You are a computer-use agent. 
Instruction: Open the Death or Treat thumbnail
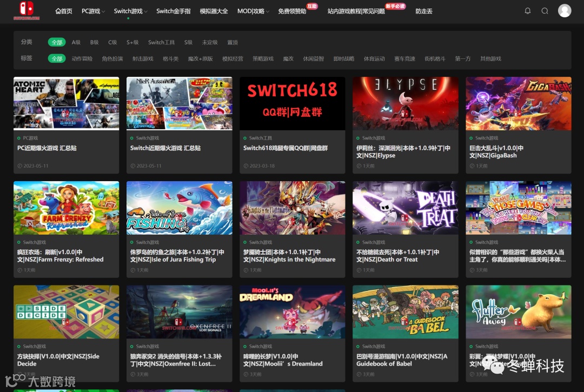406,208
